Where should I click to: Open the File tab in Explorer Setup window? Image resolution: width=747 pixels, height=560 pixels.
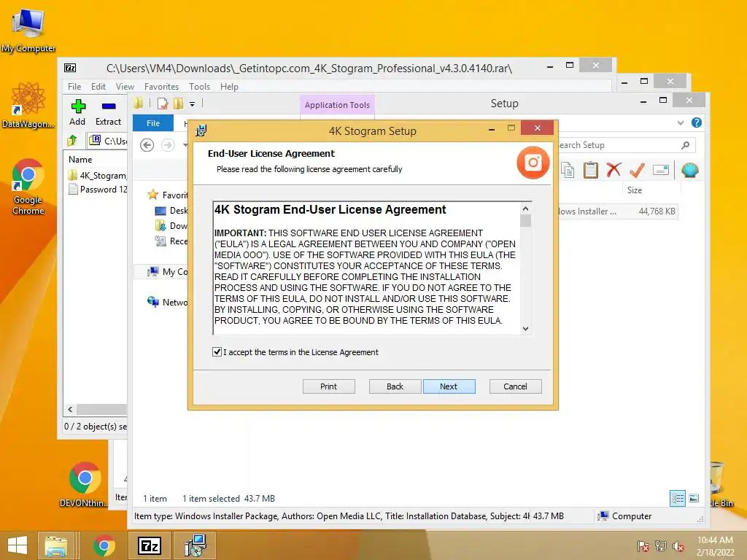(x=153, y=122)
